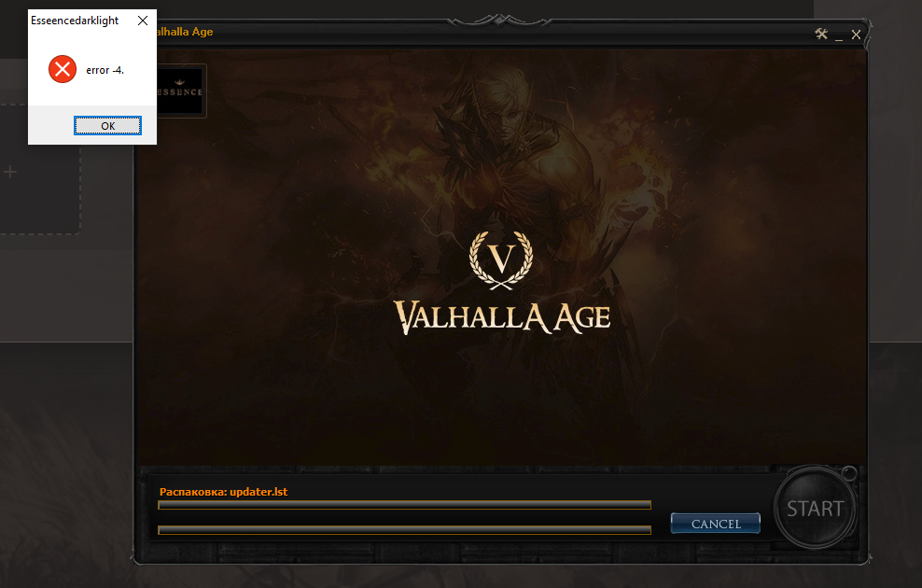The height and width of the screenshot is (588, 922).
Task: Open launcher settings via the tools icon
Action: coord(821,35)
